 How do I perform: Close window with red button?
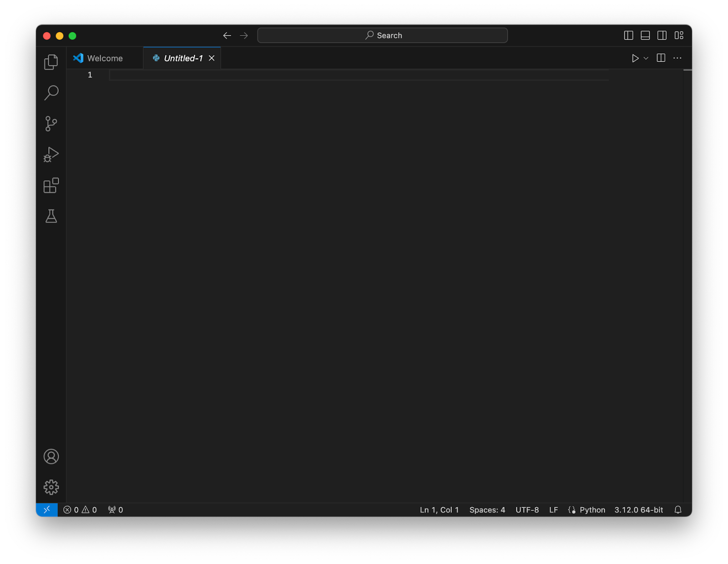[x=47, y=36]
